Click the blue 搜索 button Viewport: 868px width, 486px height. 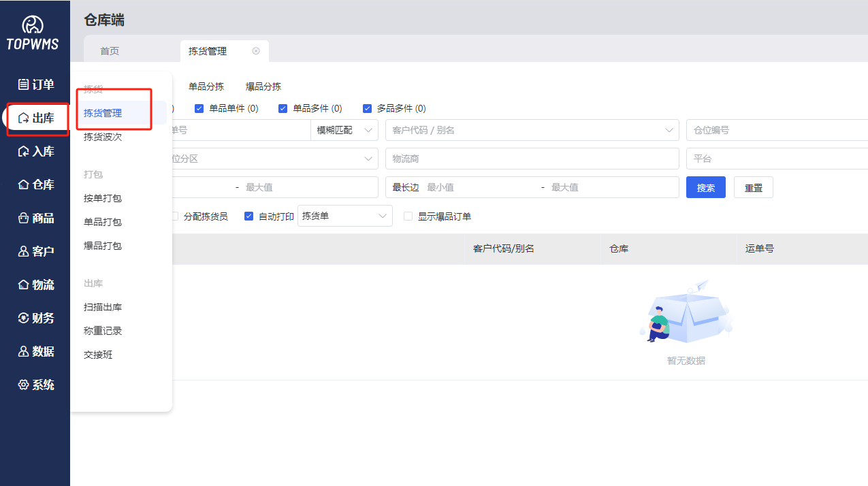[705, 187]
